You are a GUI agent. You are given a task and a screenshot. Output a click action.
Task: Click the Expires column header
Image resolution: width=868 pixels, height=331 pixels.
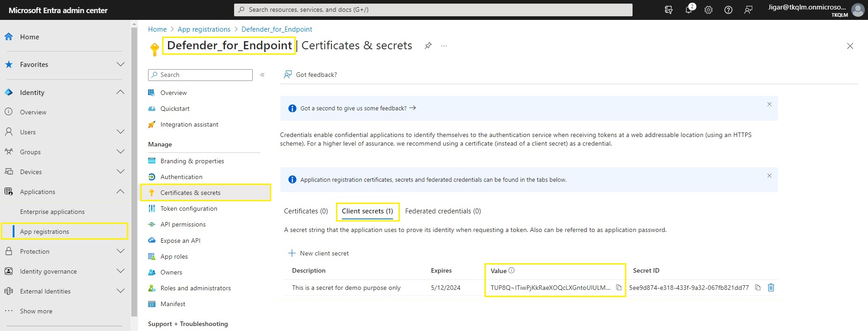tap(441, 270)
